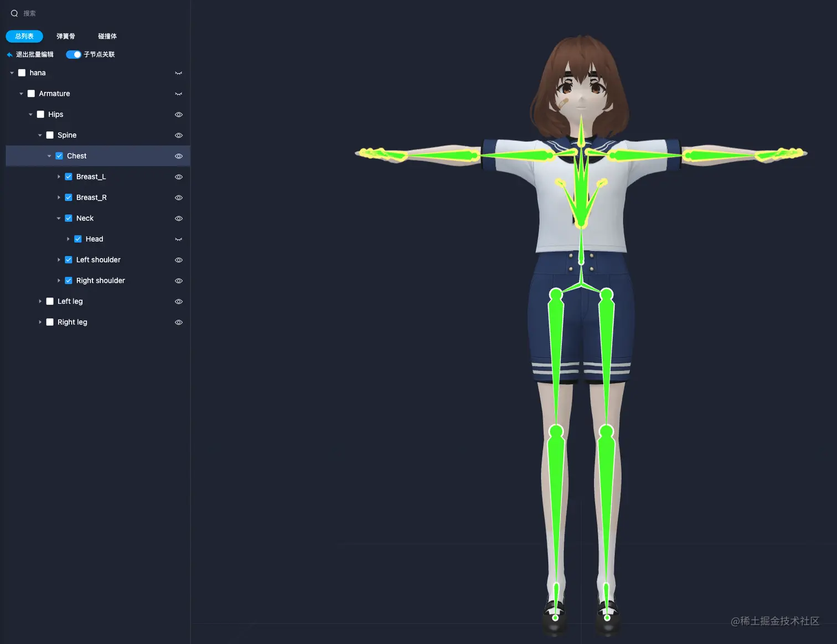Select the Right leg row label
837x644 pixels.
pyautogui.click(x=72, y=322)
